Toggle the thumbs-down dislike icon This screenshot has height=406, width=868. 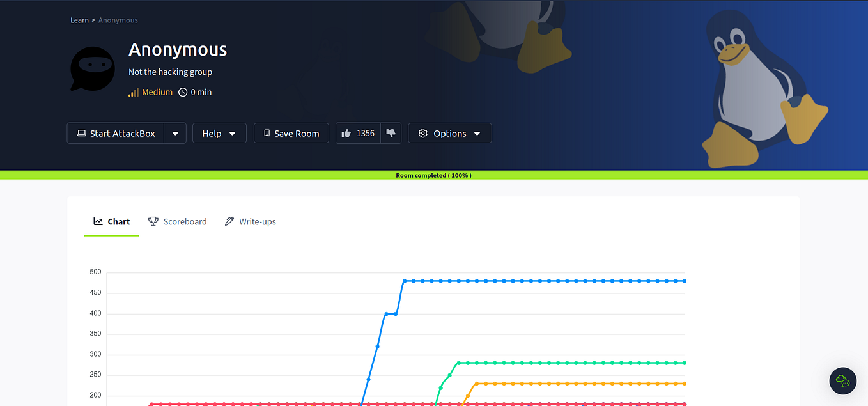pos(391,133)
